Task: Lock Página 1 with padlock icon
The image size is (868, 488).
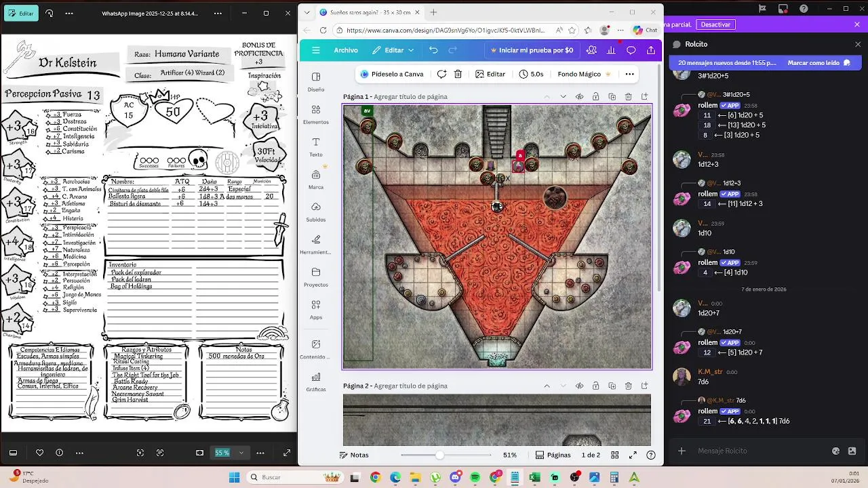Action: coord(595,97)
